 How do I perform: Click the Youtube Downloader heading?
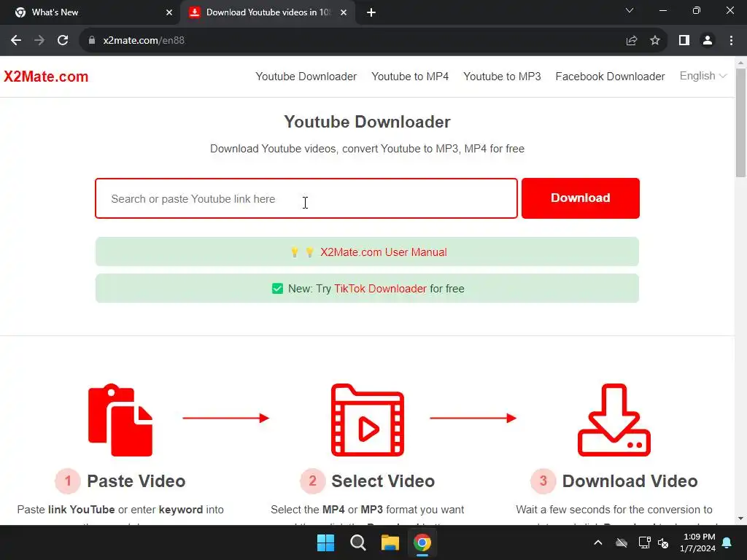click(367, 122)
